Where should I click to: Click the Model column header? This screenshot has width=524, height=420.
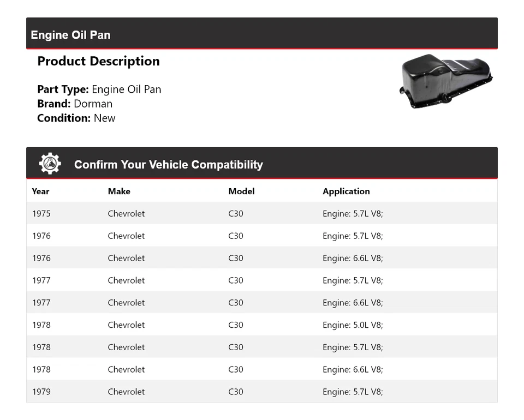[x=241, y=191]
